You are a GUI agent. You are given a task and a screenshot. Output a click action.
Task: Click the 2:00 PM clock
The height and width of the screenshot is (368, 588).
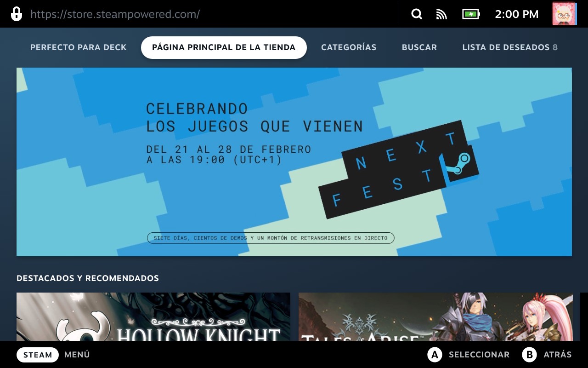click(x=517, y=14)
